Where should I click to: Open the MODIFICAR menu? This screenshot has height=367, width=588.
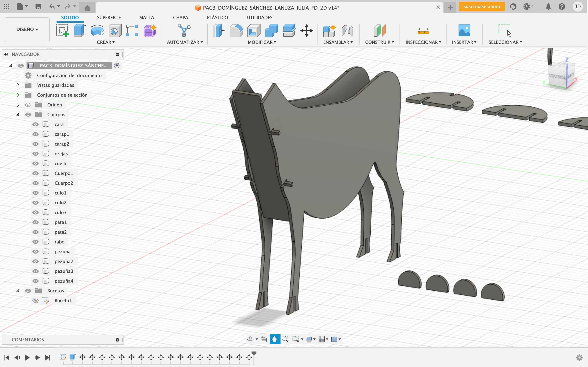262,42
